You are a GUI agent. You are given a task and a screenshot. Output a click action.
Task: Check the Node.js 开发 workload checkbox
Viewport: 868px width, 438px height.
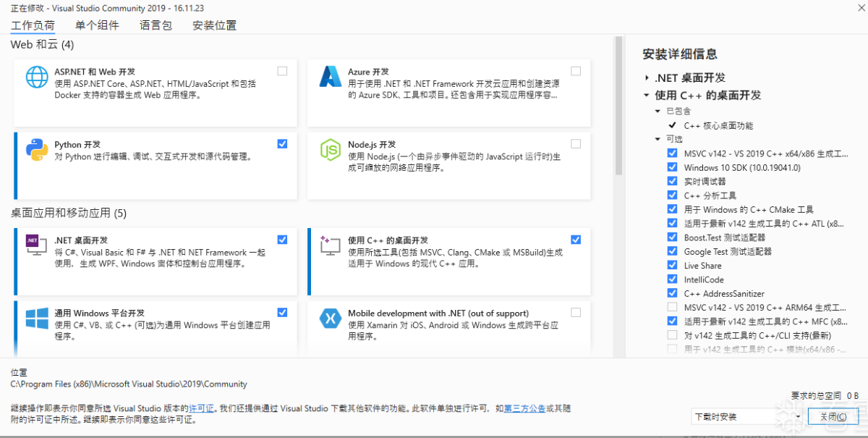(x=576, y=143)
